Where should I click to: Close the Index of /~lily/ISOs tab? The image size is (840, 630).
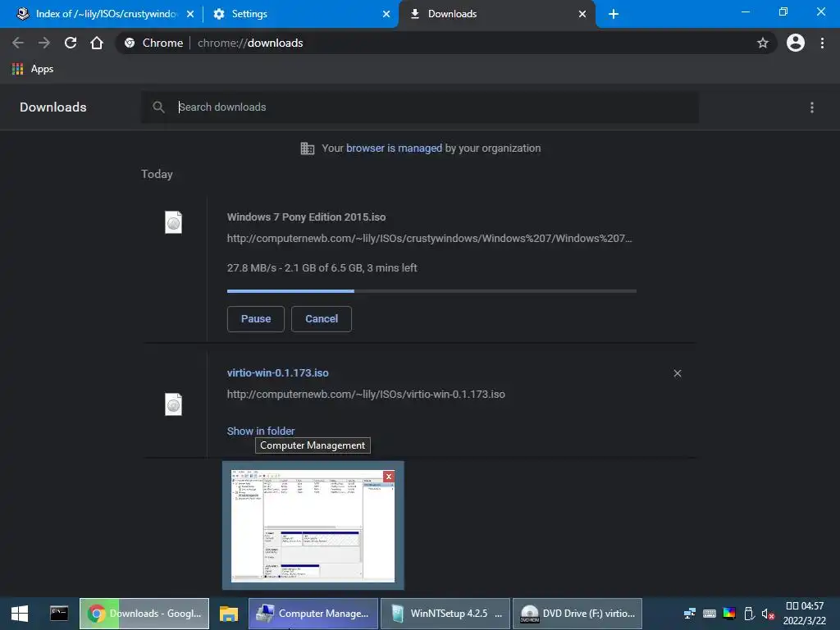point(190,14)
